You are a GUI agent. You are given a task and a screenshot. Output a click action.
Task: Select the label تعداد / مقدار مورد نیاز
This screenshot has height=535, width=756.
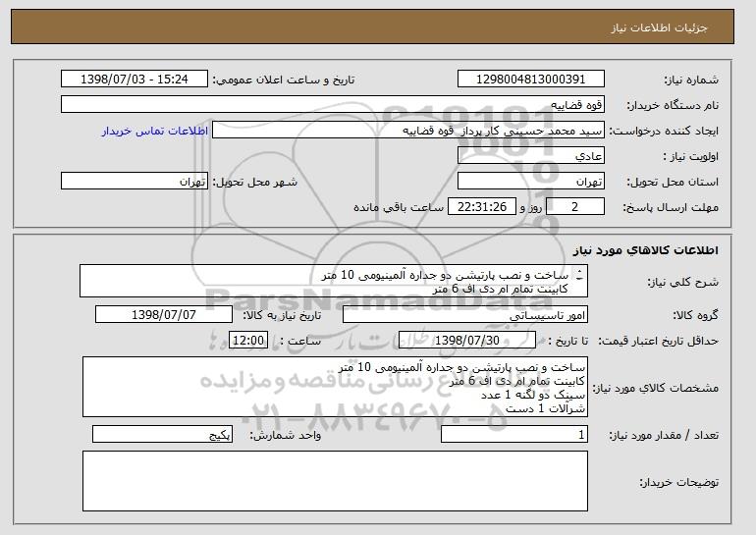664,435
